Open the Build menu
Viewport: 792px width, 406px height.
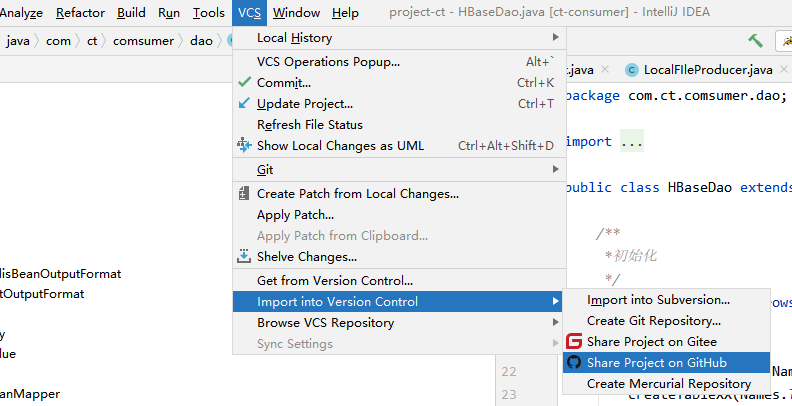[x=131, y=13]
